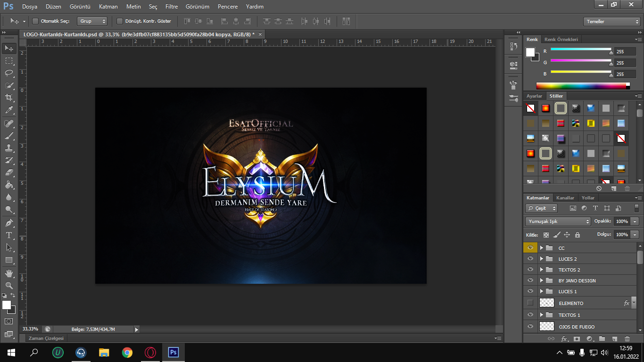The image size is (644, 362).
Task: Close the LOGO-Kurtarıldı document tab
Action: [x=260, y=34]
